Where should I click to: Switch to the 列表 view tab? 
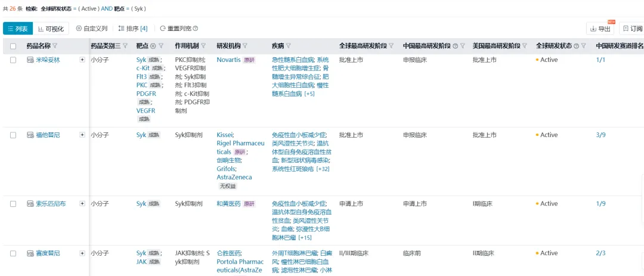pos(18,29)
